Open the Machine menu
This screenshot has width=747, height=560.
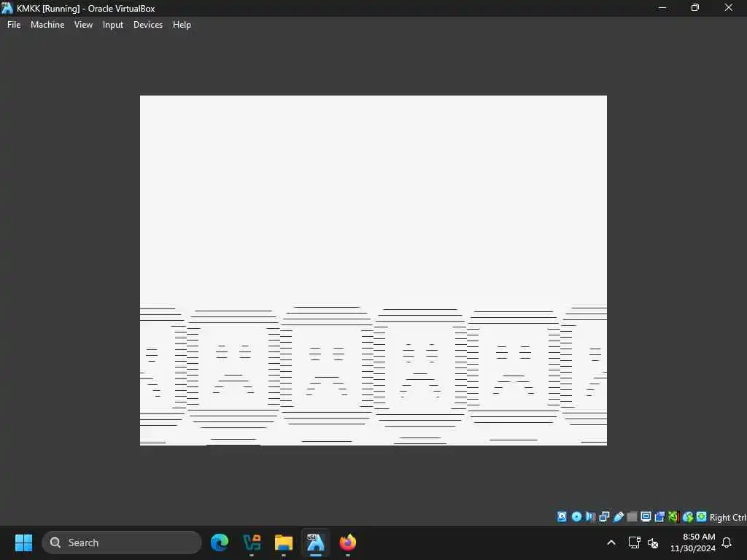tap(47, 25)
